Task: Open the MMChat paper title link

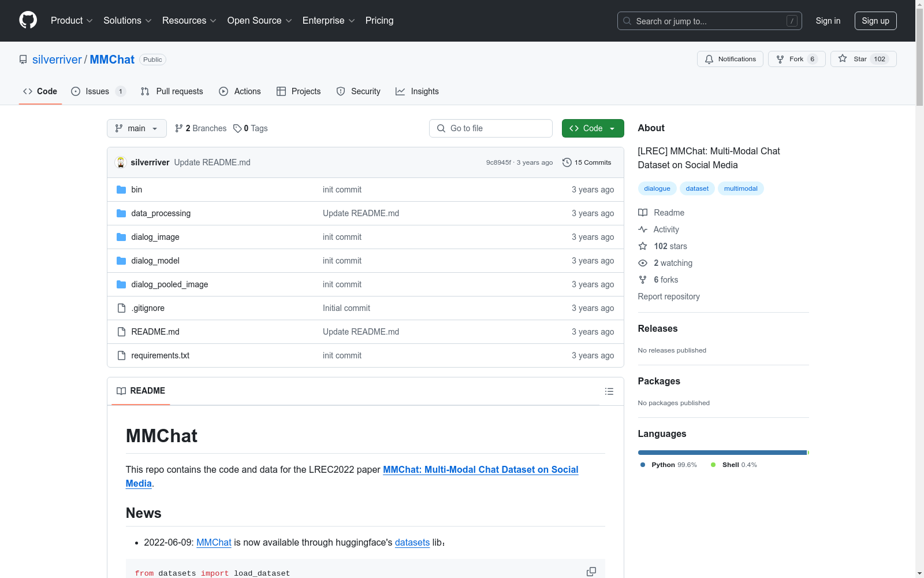Action: 352,476
